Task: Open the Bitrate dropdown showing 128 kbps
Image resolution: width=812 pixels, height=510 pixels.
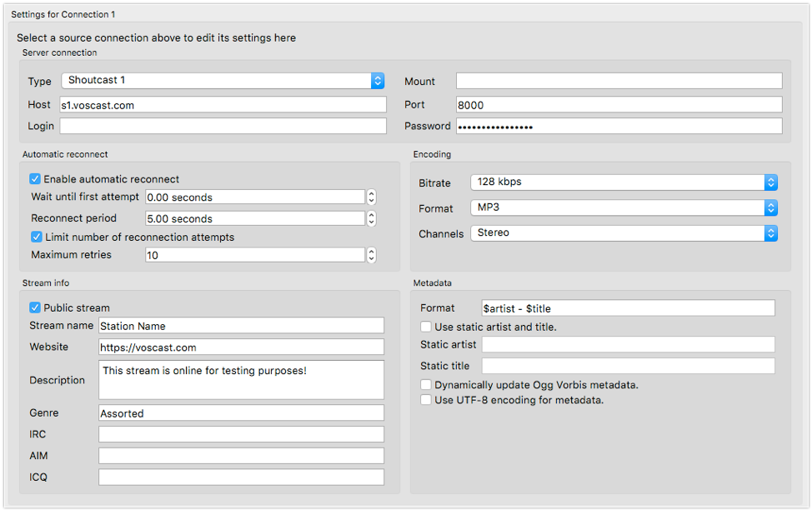Action: click(624, 182)
